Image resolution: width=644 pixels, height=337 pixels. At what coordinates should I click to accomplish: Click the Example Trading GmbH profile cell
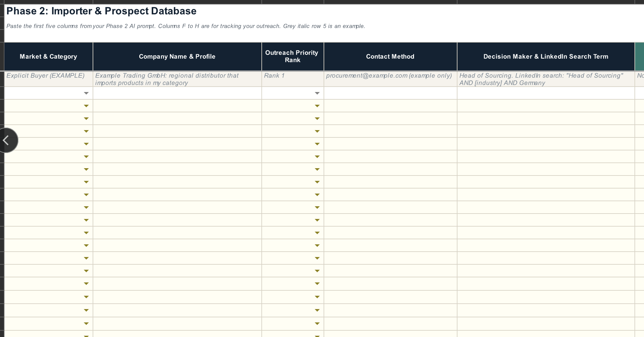coord(177,79)
